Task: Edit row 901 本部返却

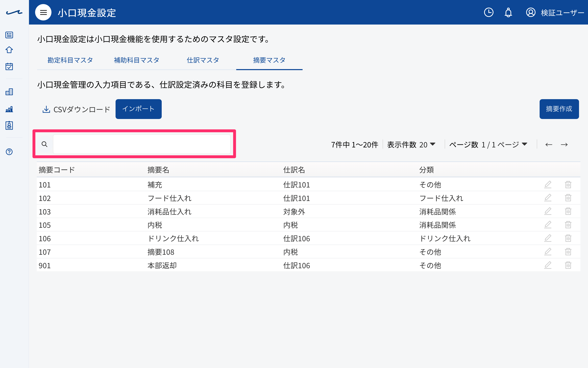Action: pos(548,265)
